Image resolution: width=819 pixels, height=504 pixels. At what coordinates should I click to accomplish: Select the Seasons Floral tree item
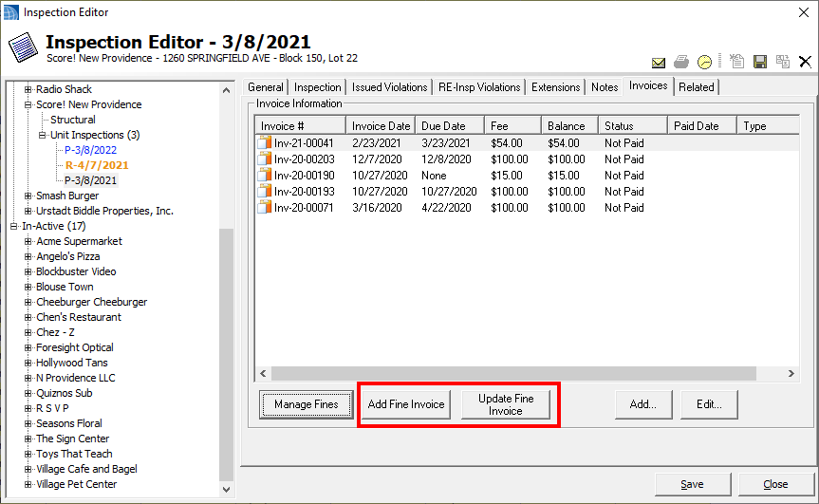(x=69, y=423)
